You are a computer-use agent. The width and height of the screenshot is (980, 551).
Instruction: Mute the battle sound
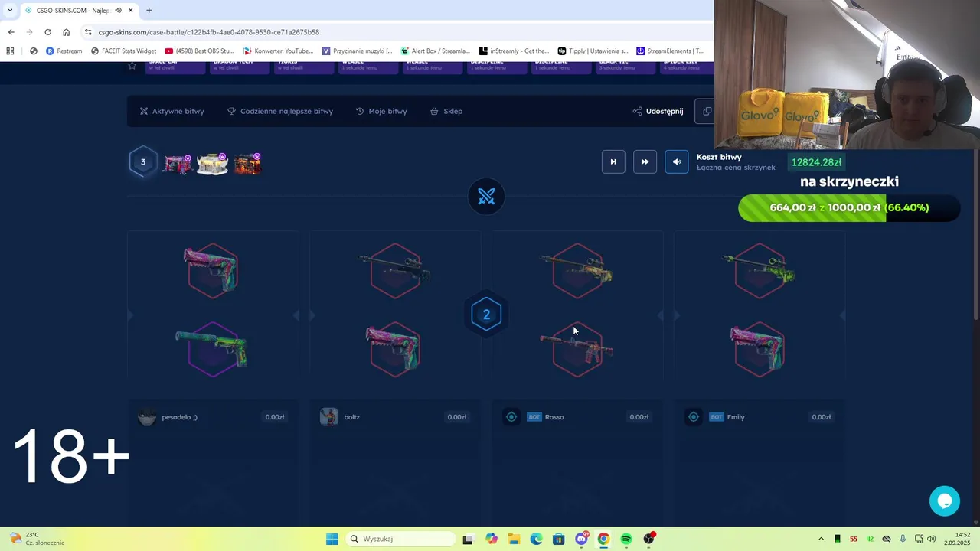pyautogui.click(x=677, y=161)
